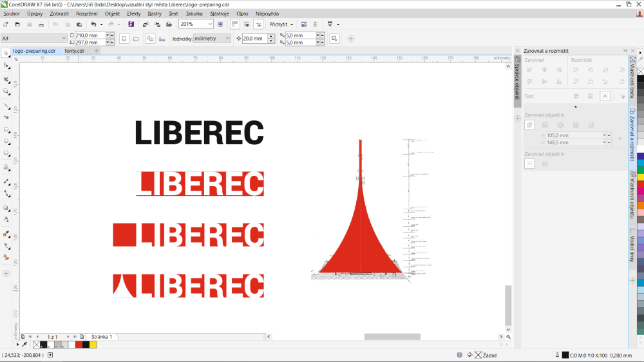Toggle the show rulers button
This screenshot has height=362, width=644.
pyautogui.click(x=235, y=24)
